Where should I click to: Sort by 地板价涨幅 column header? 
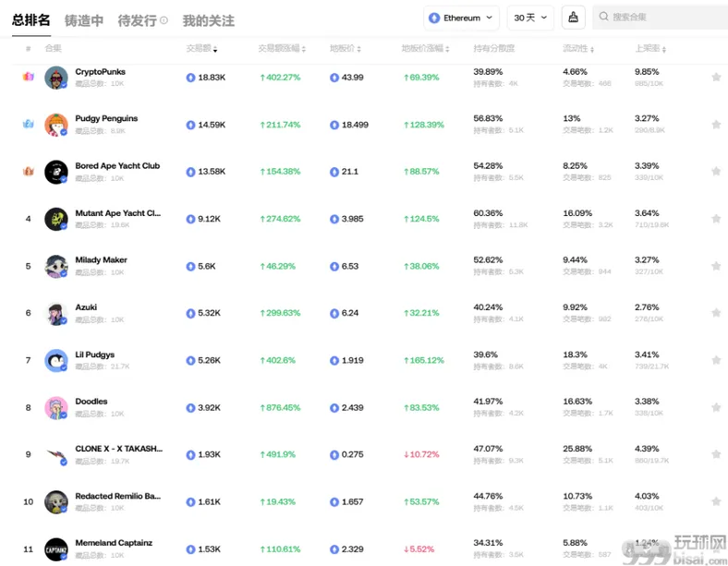pos(425,48)
